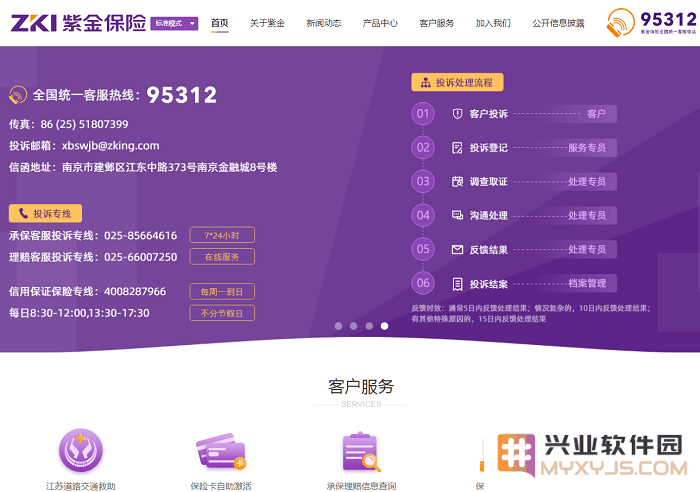Open the 公开信息披露 menu
The height and width of the screenshot is (492, 700).
point(558,23)
